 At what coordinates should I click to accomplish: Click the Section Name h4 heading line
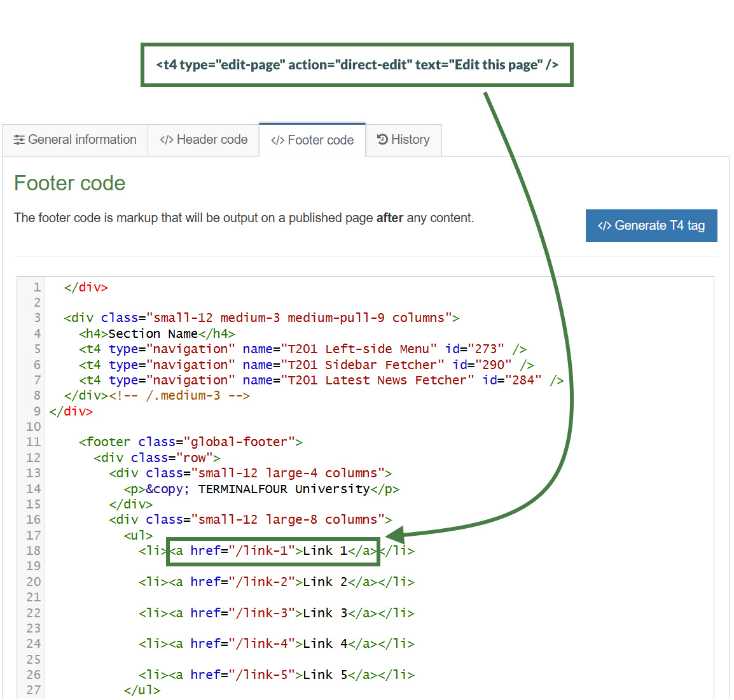[x=156, y=334]
